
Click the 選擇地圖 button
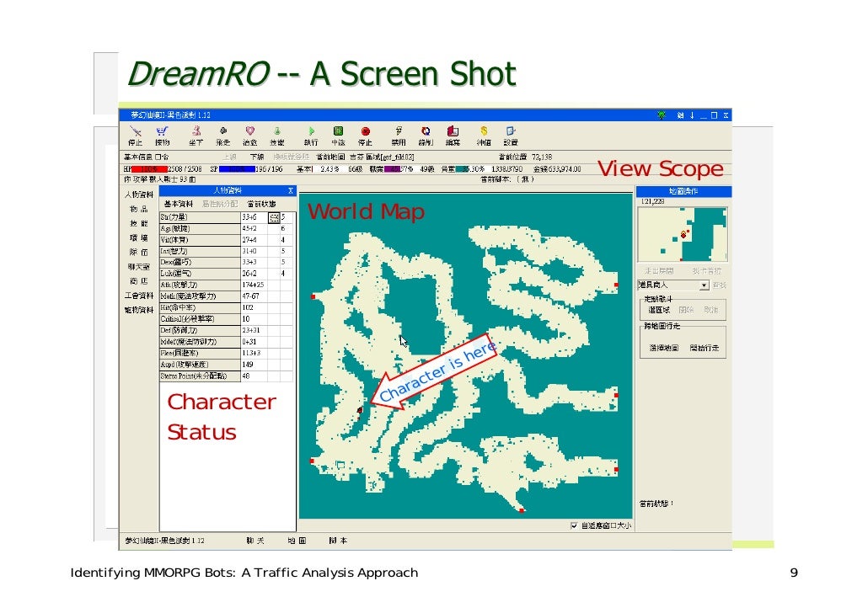[x=664, y=348]
